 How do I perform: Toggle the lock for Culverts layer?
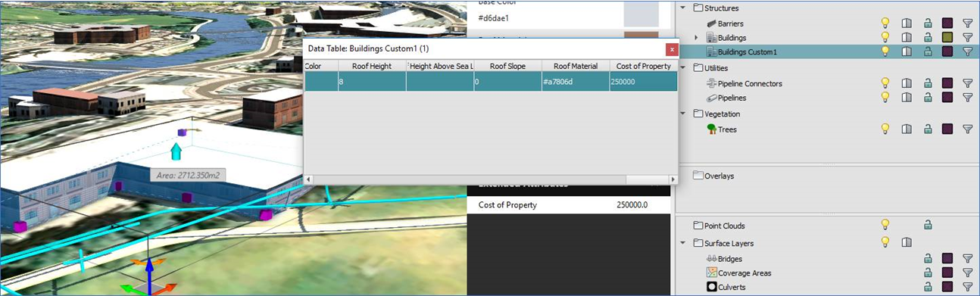928,287
